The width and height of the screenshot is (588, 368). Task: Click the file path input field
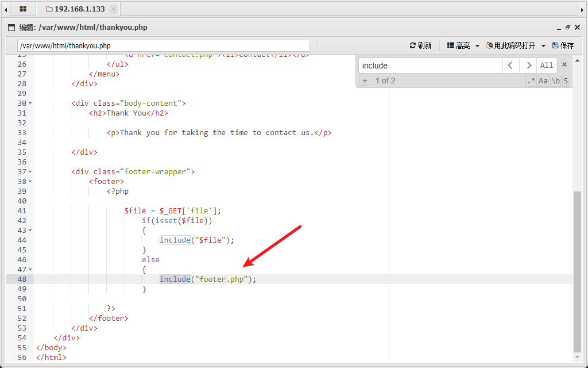click(164, 46)
